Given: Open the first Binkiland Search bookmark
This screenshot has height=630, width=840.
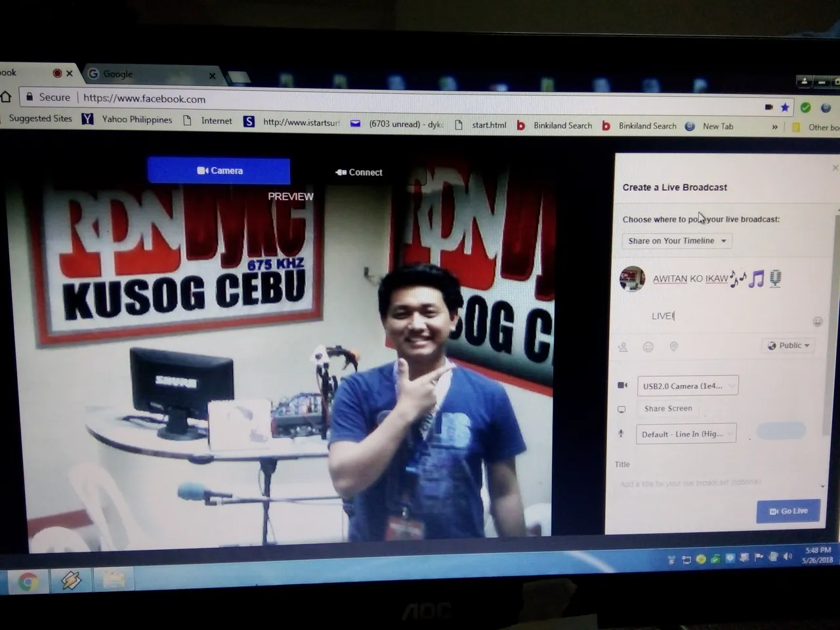Looking at the screenshot, I should [x=554, y=125].
